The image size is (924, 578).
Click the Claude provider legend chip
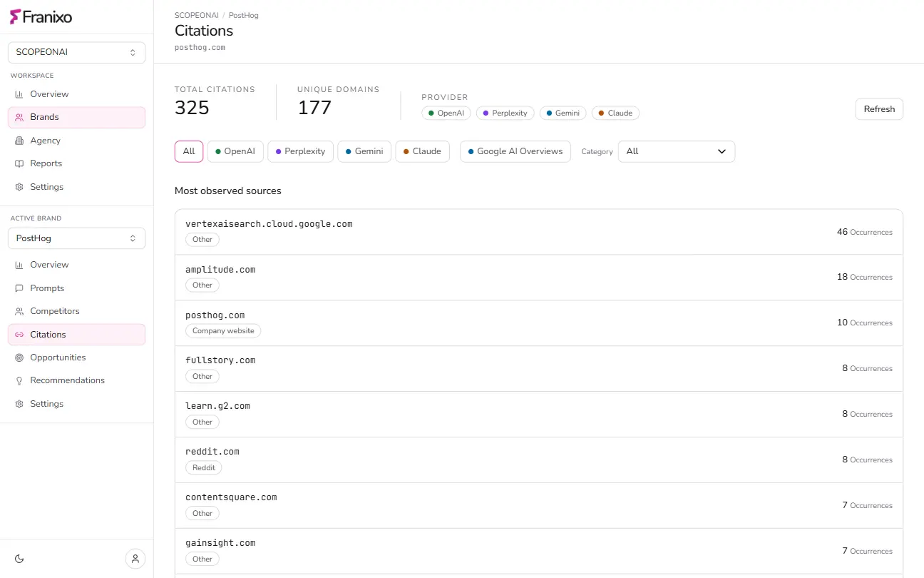615,113
